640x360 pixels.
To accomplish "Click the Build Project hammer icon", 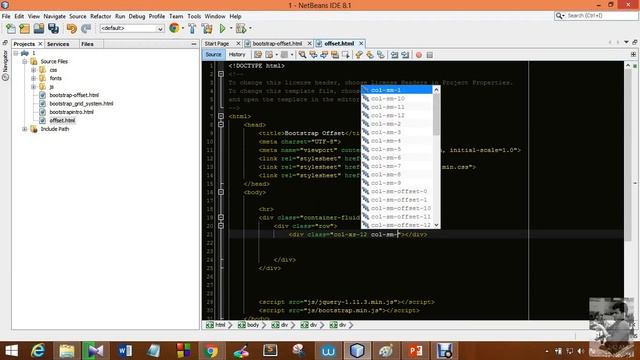I will click(x=192, y=28).
